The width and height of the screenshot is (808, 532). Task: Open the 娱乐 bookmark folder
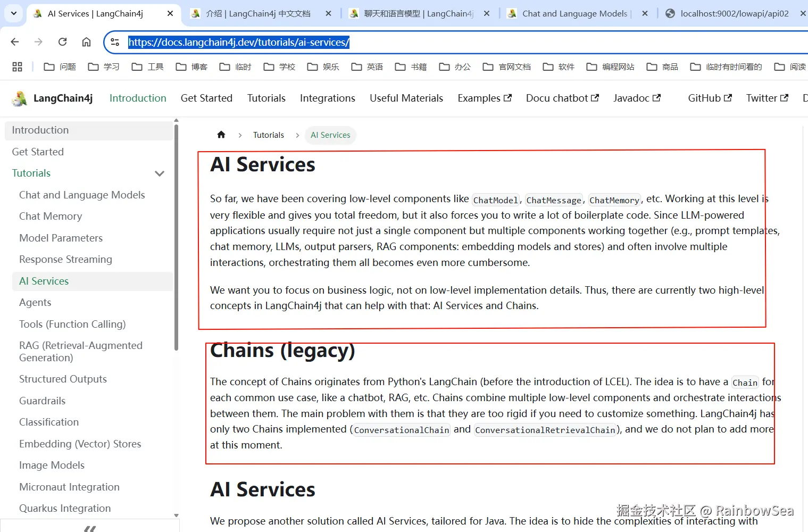pyautogui.click(x=323, y=66)
